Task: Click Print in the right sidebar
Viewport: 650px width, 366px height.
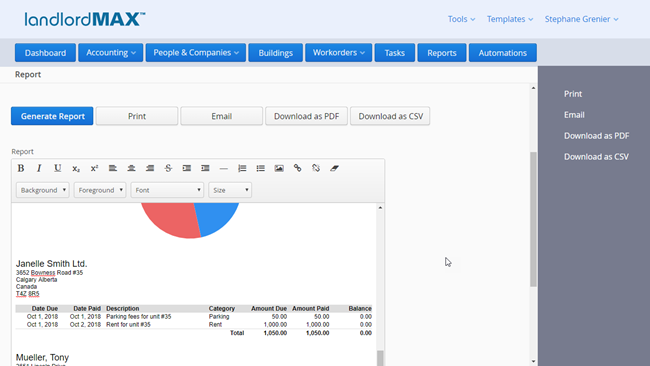Action: point(573,94)
